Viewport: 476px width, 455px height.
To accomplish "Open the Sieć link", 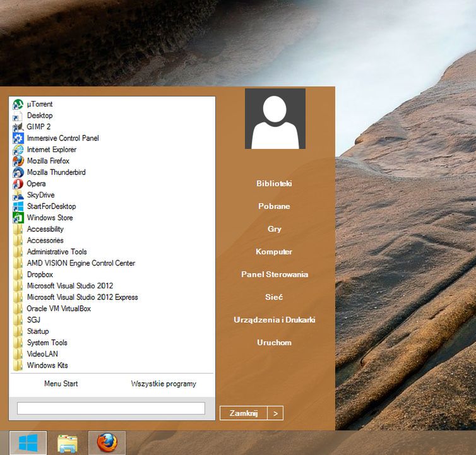I will coord(274,297).
